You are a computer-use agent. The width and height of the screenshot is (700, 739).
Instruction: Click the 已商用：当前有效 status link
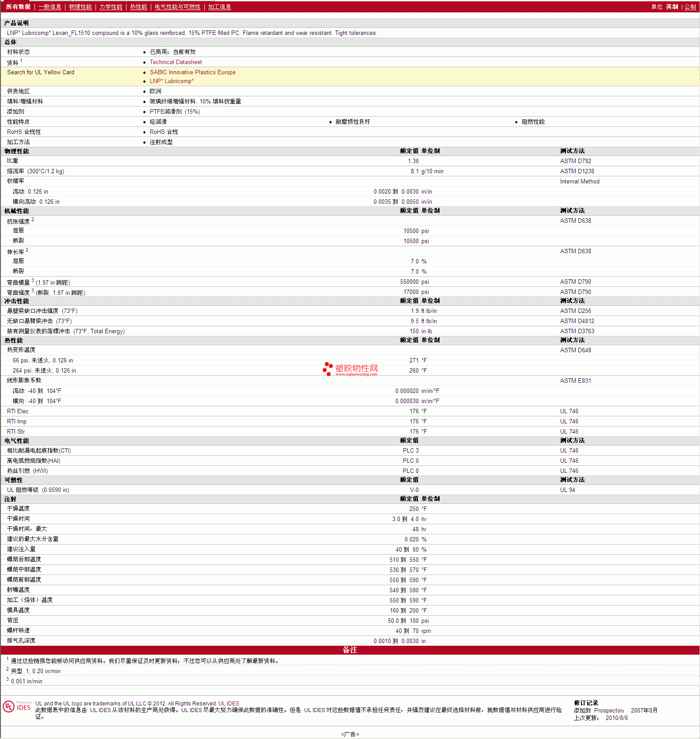click(172, 52)
